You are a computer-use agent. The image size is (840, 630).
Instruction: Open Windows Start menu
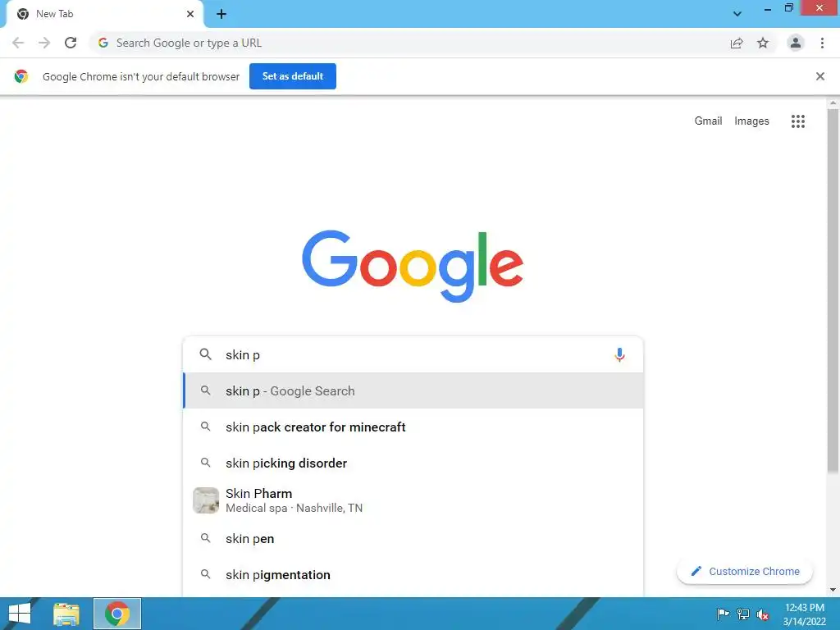click(x=20, y=614)
